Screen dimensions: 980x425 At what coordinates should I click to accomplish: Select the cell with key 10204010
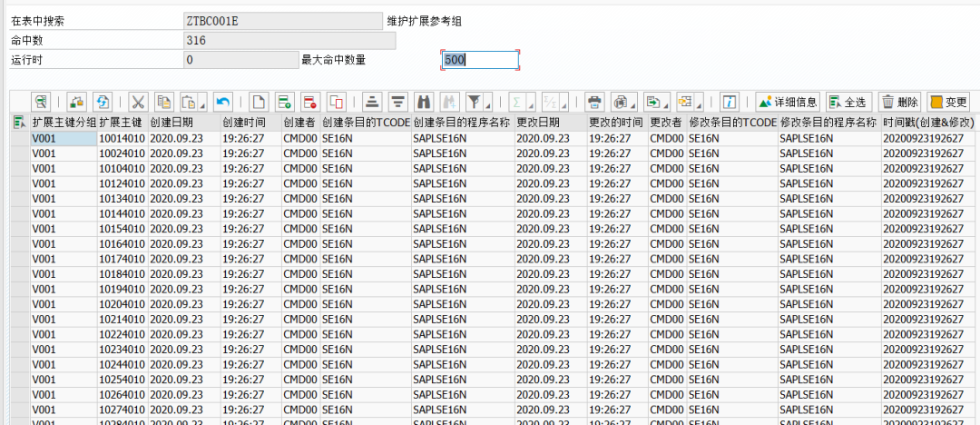122,304
